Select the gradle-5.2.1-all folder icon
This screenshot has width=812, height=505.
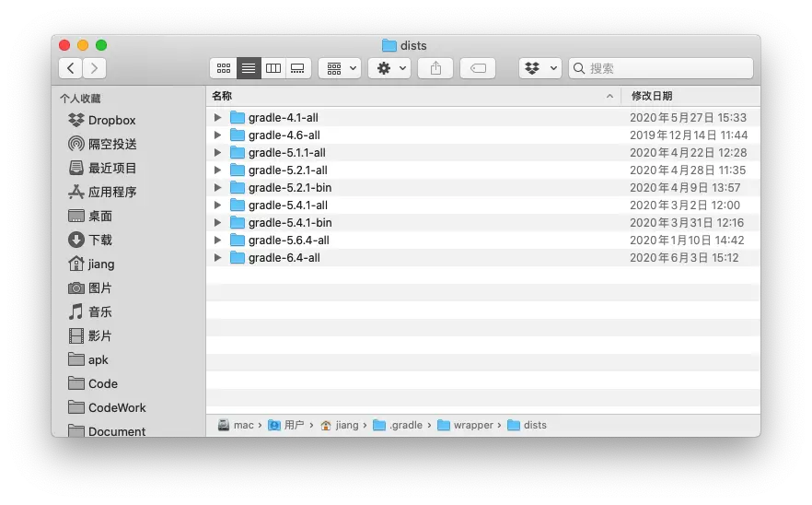[238, 170]
